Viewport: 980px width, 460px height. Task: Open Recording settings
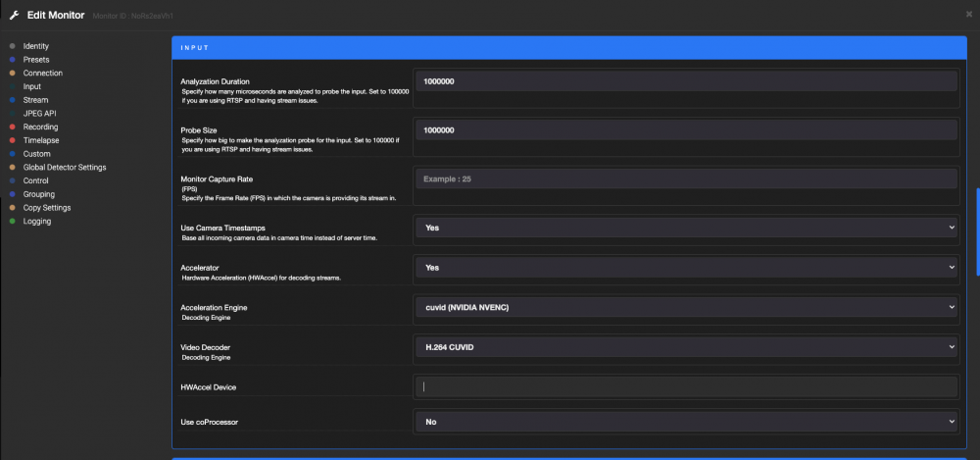(40, 128)
